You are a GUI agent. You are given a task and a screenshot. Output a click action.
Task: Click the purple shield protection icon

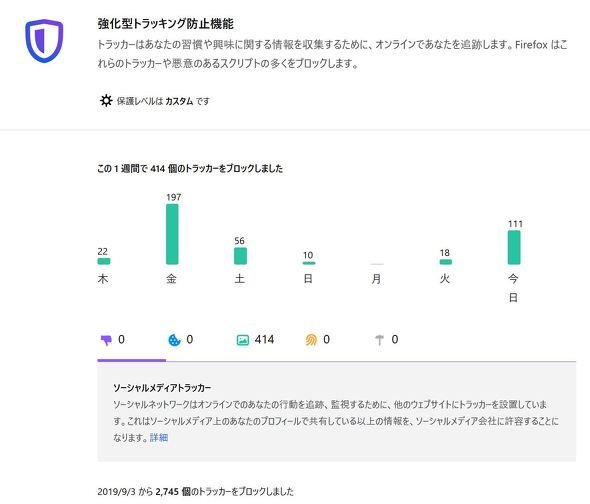44,41
